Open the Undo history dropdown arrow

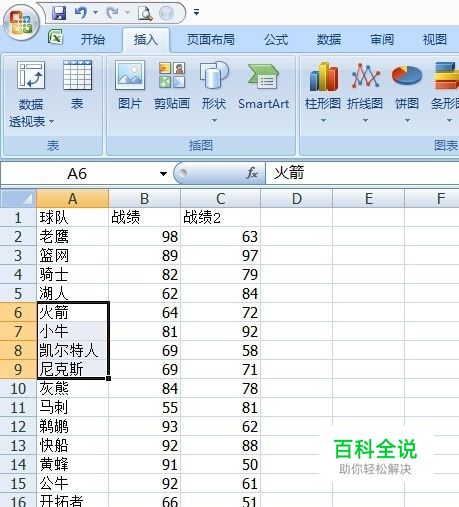click(95, 13)
